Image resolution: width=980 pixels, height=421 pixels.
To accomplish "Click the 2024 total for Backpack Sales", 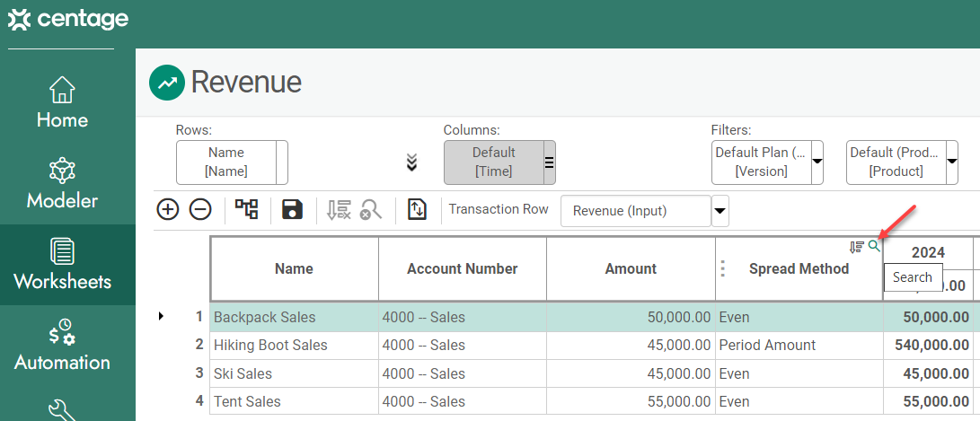I will click(x=928, y=317).
